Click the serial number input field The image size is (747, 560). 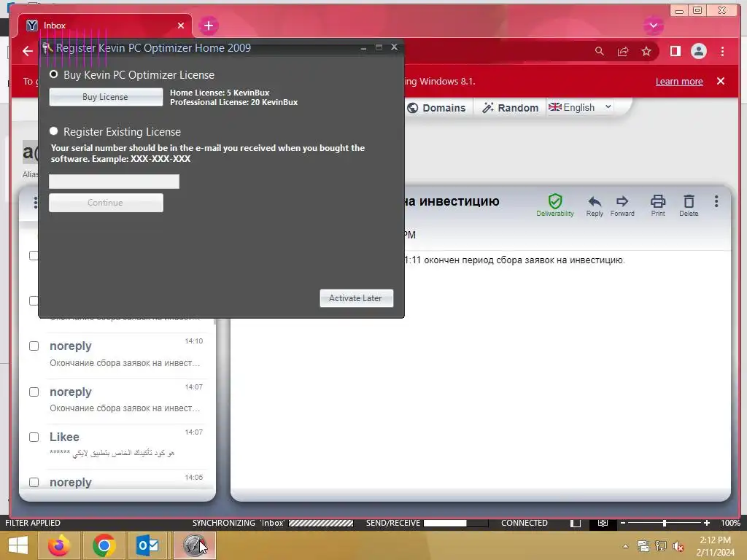coord(115,182)
